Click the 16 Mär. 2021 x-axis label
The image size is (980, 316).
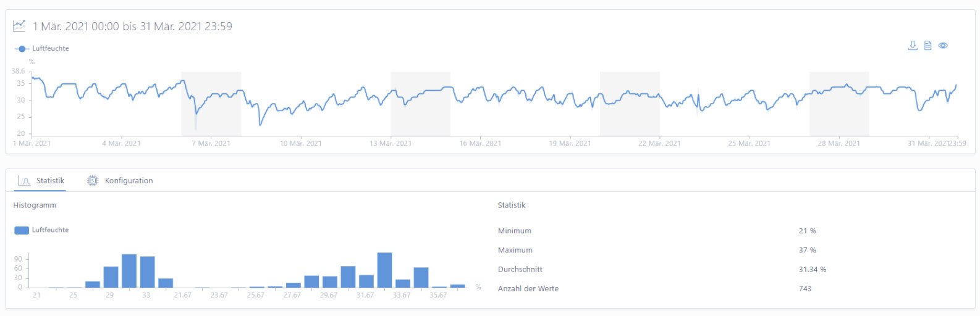tap(480, 143)
